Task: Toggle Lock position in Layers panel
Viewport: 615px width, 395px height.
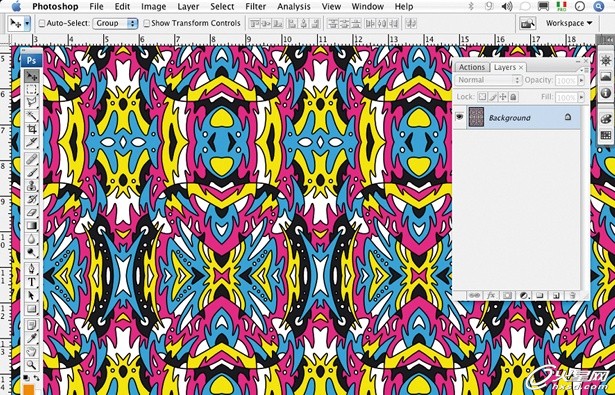Action: pyautogui.click(x=503, y=96)
